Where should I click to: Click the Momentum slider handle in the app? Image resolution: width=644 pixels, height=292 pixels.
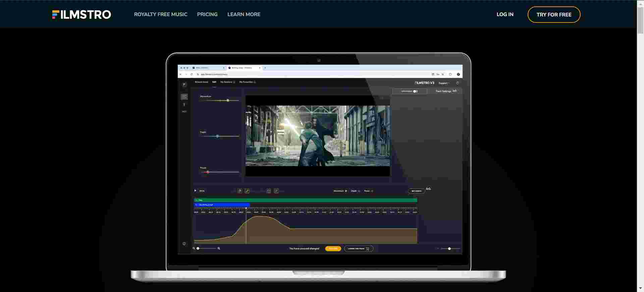coord(228,100)
